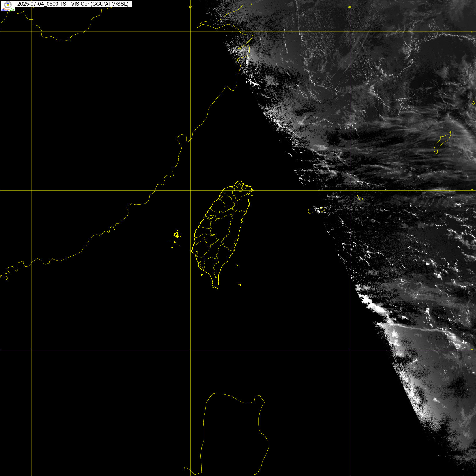The height and width of the screenshot is (476, 476).
Task: Click the Taiwan main island outline
Action: click(222, 235)
